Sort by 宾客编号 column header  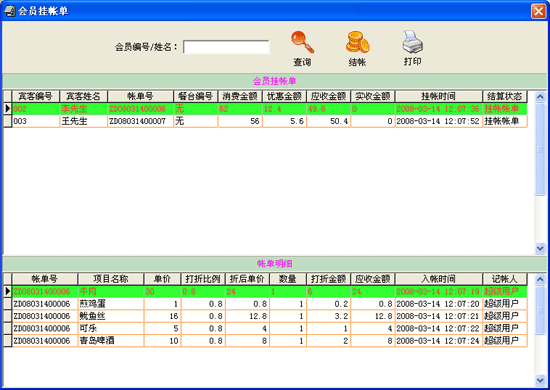(x=36, y=96)
